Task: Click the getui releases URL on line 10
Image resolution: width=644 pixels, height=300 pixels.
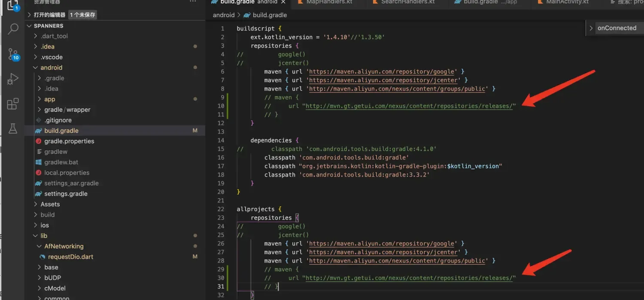Action: pos(409,106)
